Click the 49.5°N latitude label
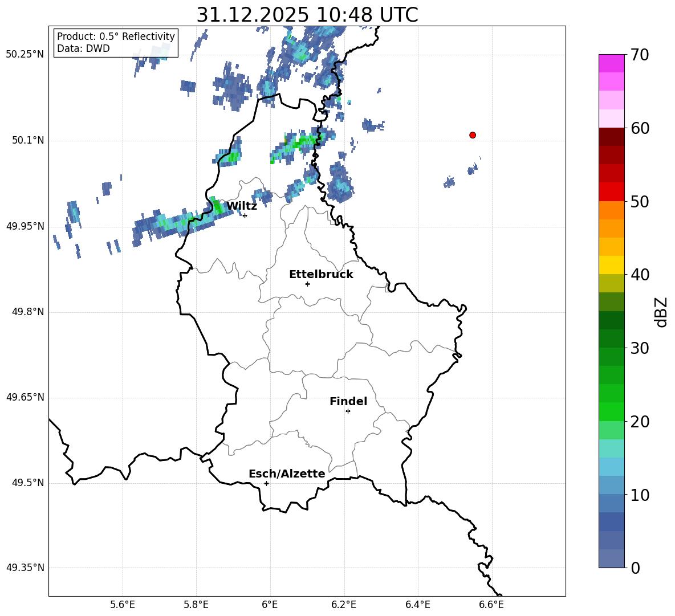675x616 pixels. pyautogui.click(x=28, y=483)
